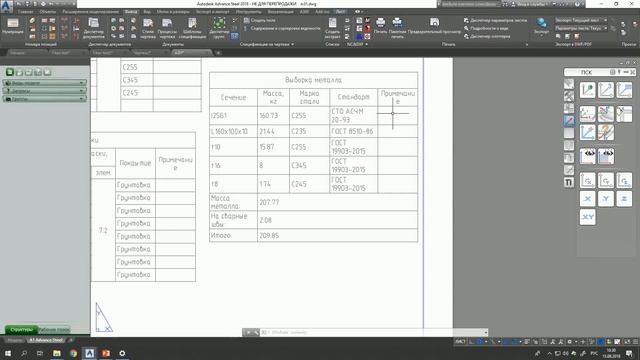This screenshot has height=360, width=640.
Task: Select highlighted pen tool in palette strip
Action: [x=569, y=120]
